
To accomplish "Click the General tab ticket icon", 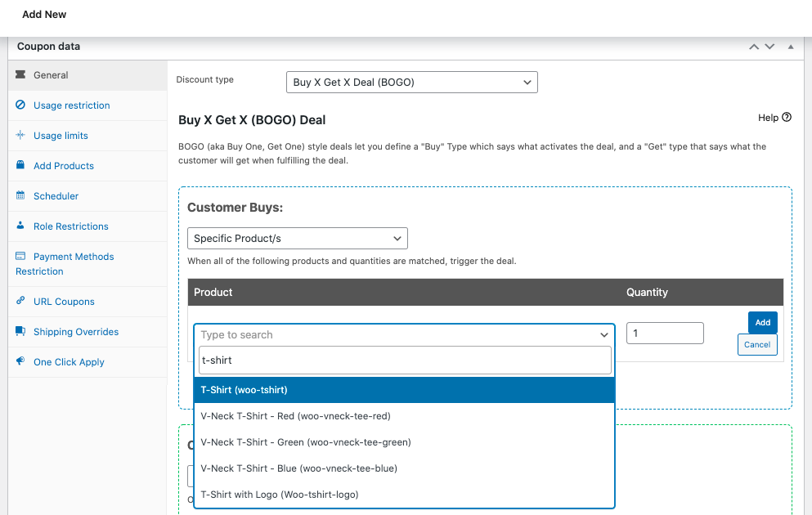I will [x=20, y=74].
